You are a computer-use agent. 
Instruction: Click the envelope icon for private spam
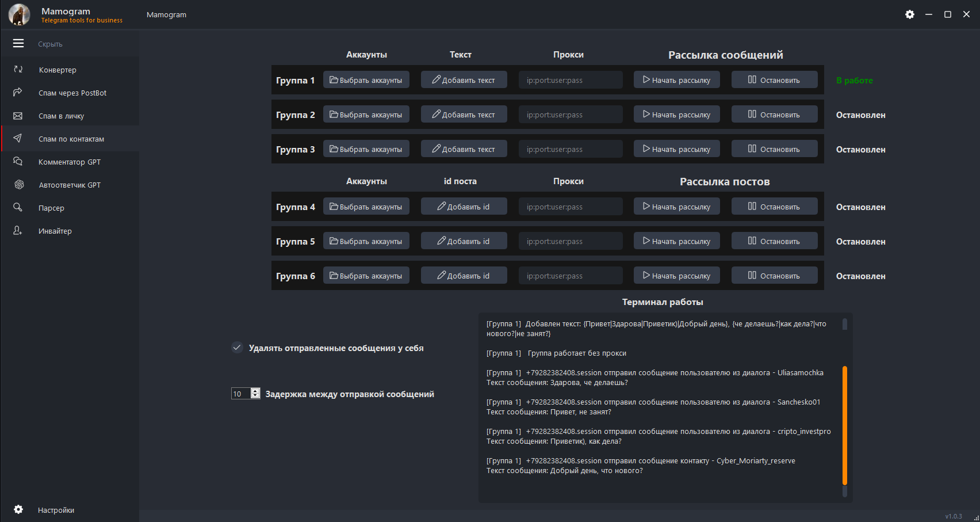[18, 116]
